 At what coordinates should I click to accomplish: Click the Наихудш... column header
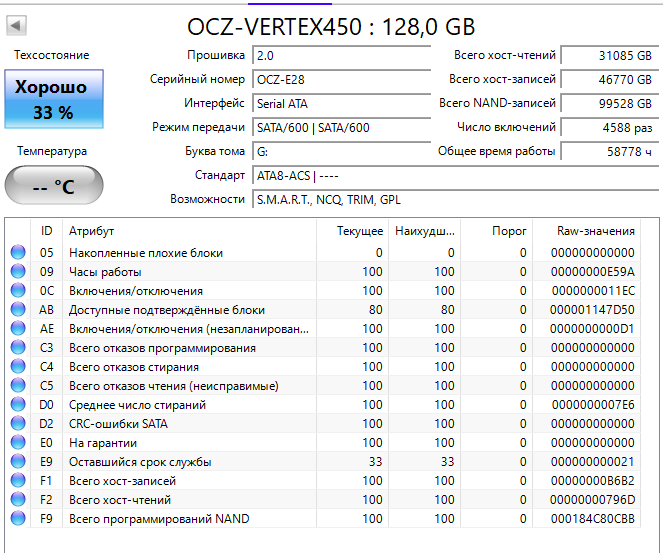tap(424, 231)
